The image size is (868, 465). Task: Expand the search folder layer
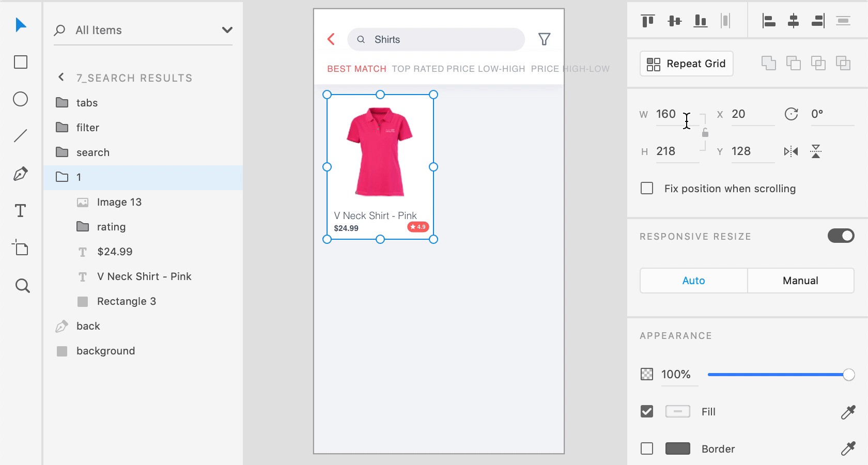(62, 152)
